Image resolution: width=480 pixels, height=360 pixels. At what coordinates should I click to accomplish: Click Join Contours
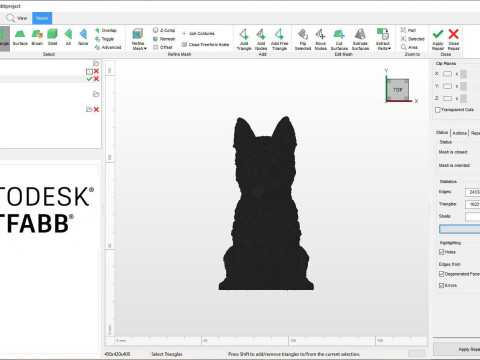click(x=198, y=33)
